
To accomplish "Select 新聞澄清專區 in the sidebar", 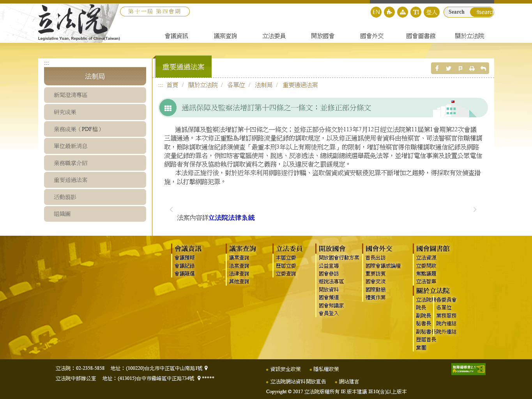I will [95, 95].
